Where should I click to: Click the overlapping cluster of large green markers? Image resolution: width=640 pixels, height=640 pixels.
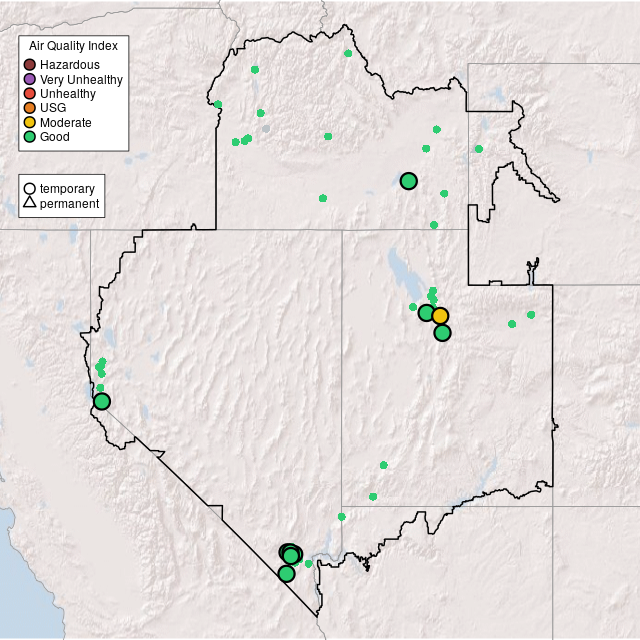coord(290,554)
